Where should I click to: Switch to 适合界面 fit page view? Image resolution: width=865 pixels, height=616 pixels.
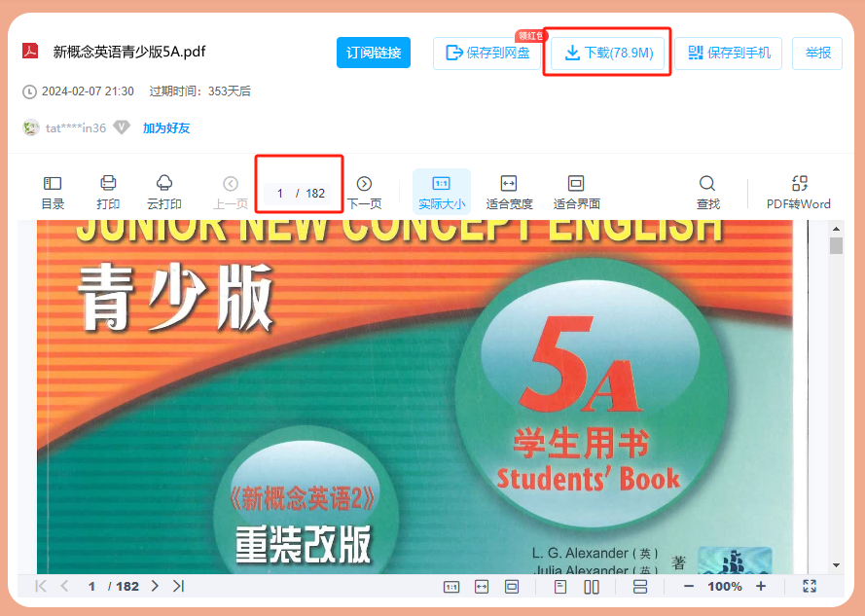(x=576, y=192)
